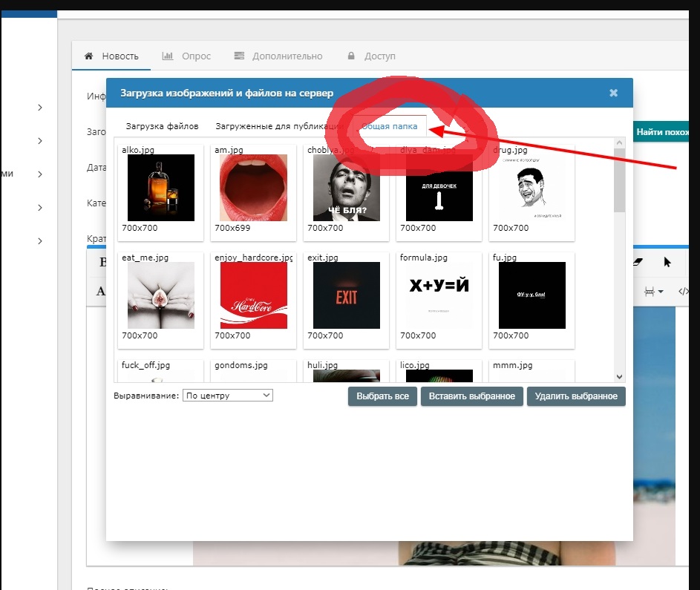Click Вставить выбранное button
The width and height of the screenshot is (700, 590).
tap(472, 396)
